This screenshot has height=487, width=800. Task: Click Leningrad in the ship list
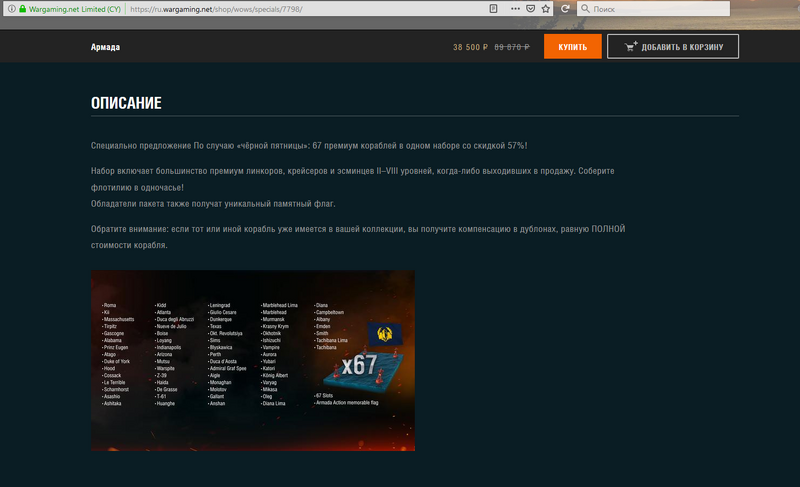(219, 305)
